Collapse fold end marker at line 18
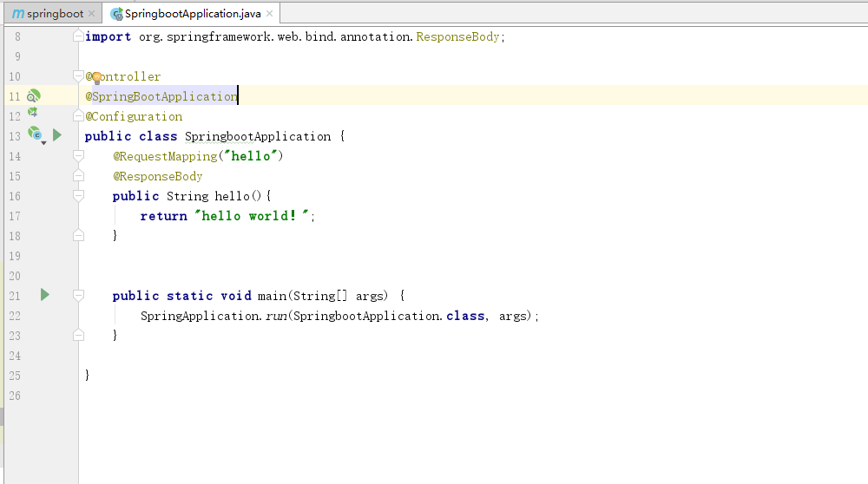 pos(78,236)
